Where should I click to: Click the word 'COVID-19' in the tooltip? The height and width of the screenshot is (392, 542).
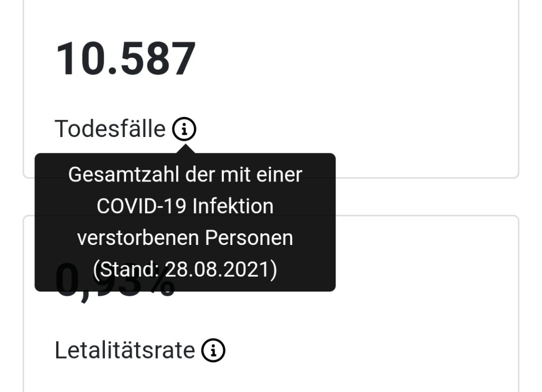(x=141, y=206)
